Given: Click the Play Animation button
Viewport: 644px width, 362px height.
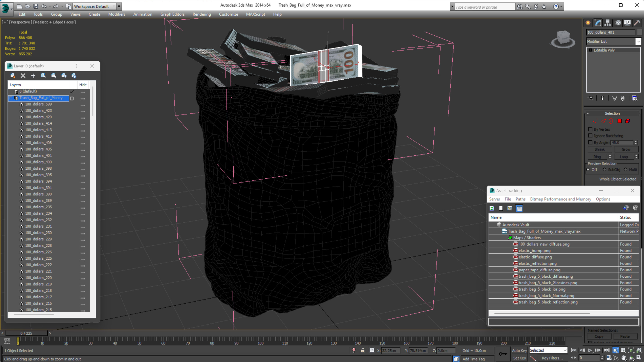Looking at the screenshot, I should pos(590,350).
